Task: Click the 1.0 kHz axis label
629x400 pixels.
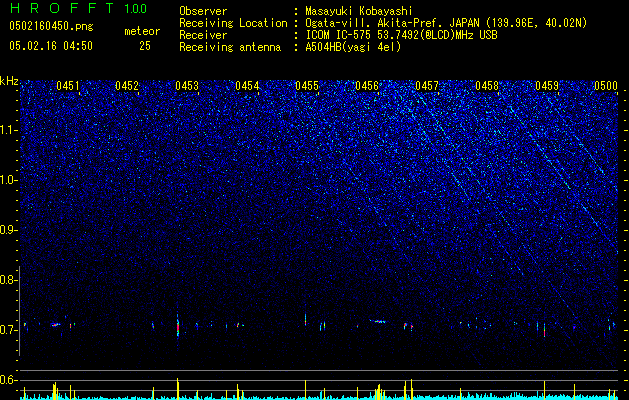Action: [x=9, y=180]
